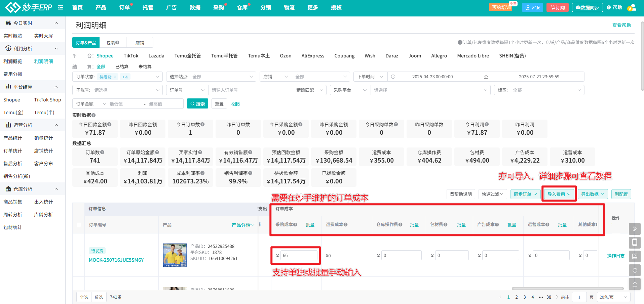Click the 收起 link
Viewport: 644px width, 304px height.
(x=235, y=104)
